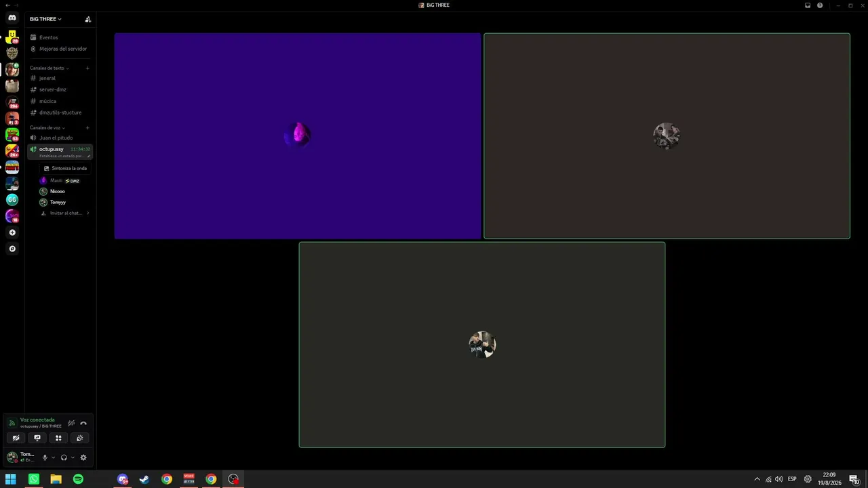868x488 pixels.
Task: Add a server with plus icon
Action: [x=12, y=232]
